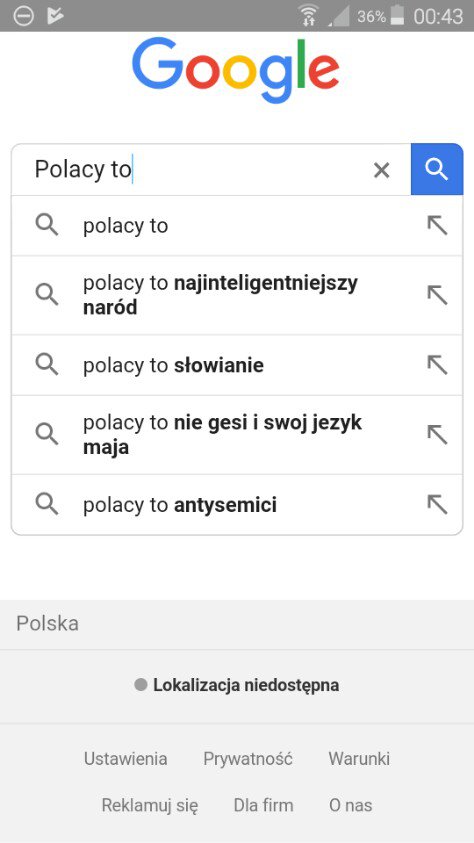Tap arrow icon beside 'nie gesi i swoj jezyk maja'
Viewport: 474px width, 843px height.
(437, 434)
